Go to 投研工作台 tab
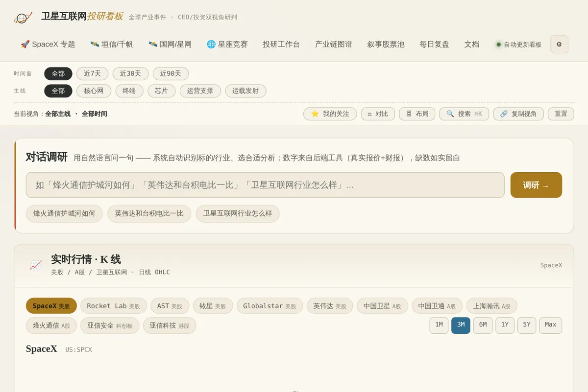This screenshot has height=392, width=588. tap(281, 44)
